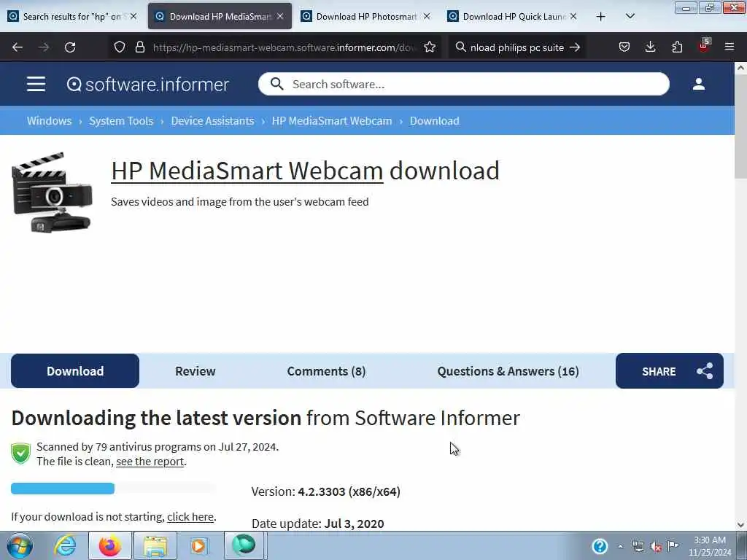Screen dimensions: 747x560
Task: Open the Firefox downloads panel
Action: tap(650, 47)
